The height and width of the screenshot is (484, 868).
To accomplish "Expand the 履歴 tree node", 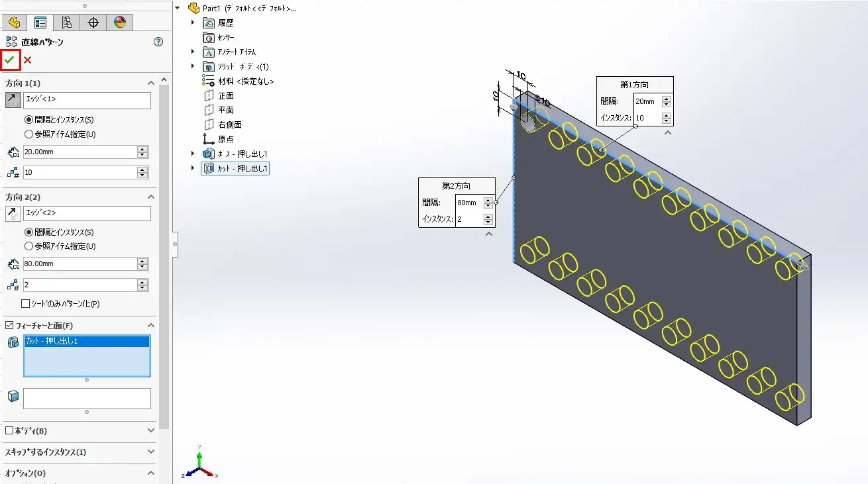I will 193,23.
